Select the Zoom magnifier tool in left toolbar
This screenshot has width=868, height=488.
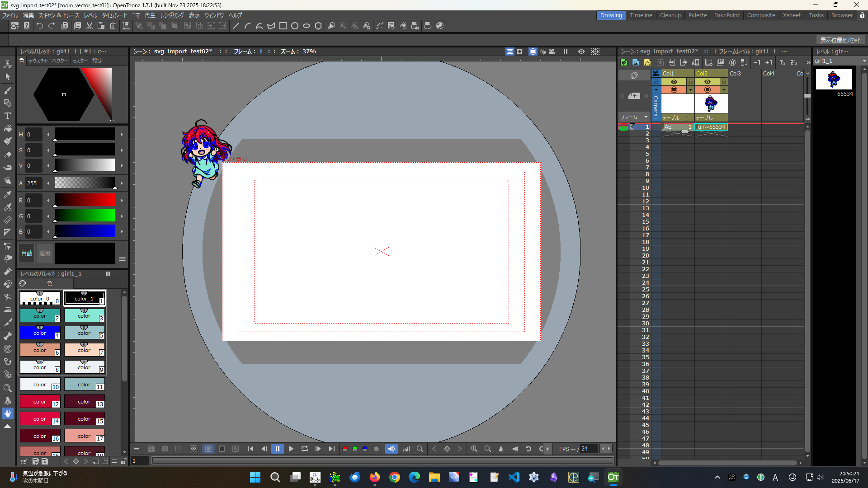pyautogui.click(x=8, y=388)
